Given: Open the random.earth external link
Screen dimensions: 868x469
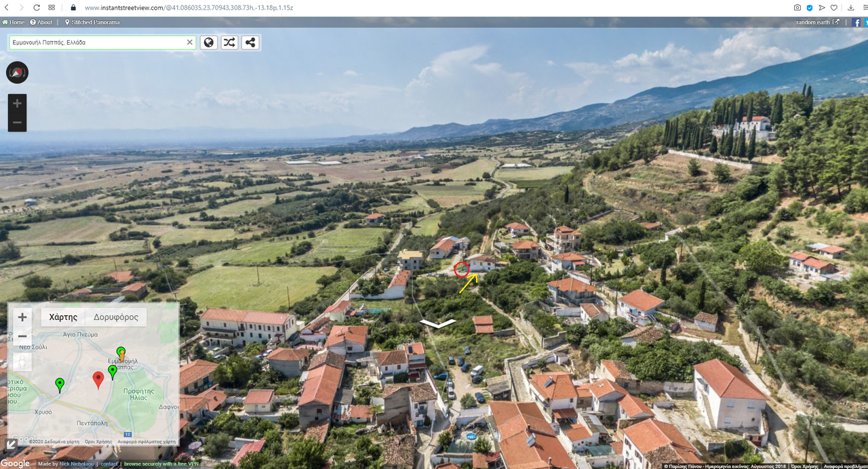Looking at the screenshot, I should [817, 22].
